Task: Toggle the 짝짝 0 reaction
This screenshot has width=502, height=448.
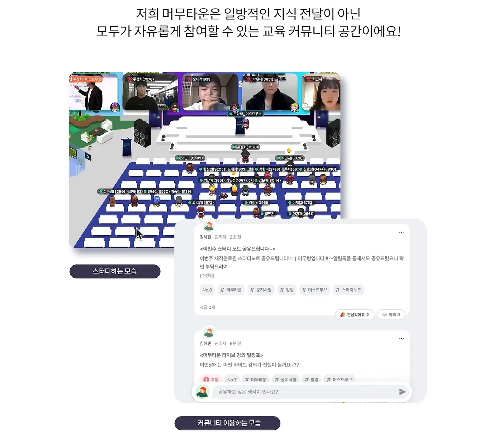Action: pyautogui.click(x=391, y=315)
